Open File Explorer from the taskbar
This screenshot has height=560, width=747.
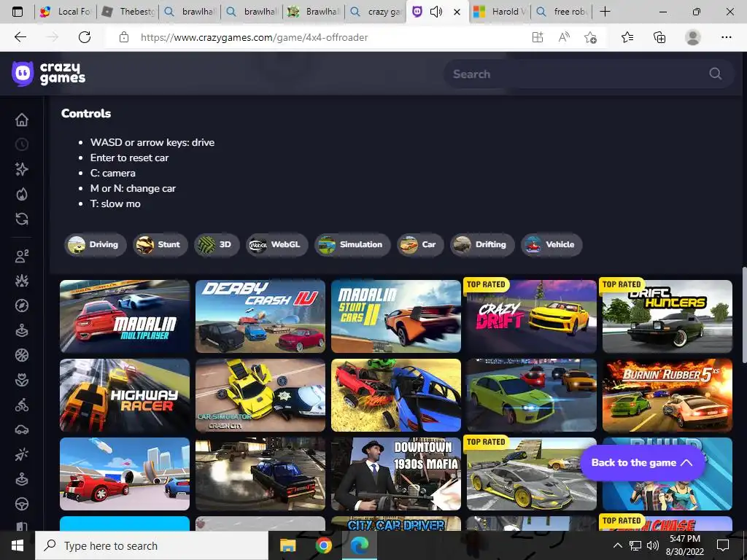(x=287, y=545)
